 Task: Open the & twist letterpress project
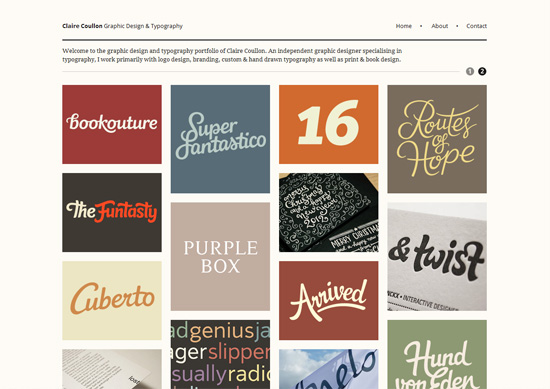click(x=437, y=256)
